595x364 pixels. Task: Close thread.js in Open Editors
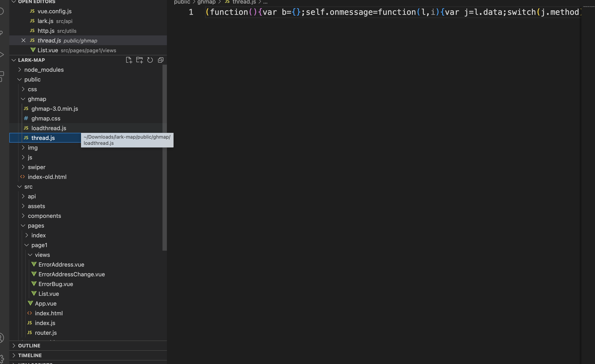tap(23, 40)
